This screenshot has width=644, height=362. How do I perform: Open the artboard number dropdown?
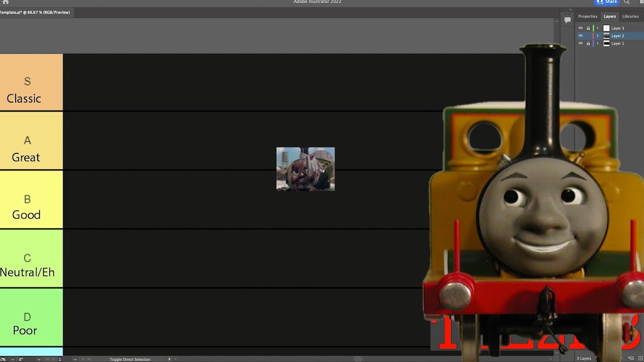[75, 359]
